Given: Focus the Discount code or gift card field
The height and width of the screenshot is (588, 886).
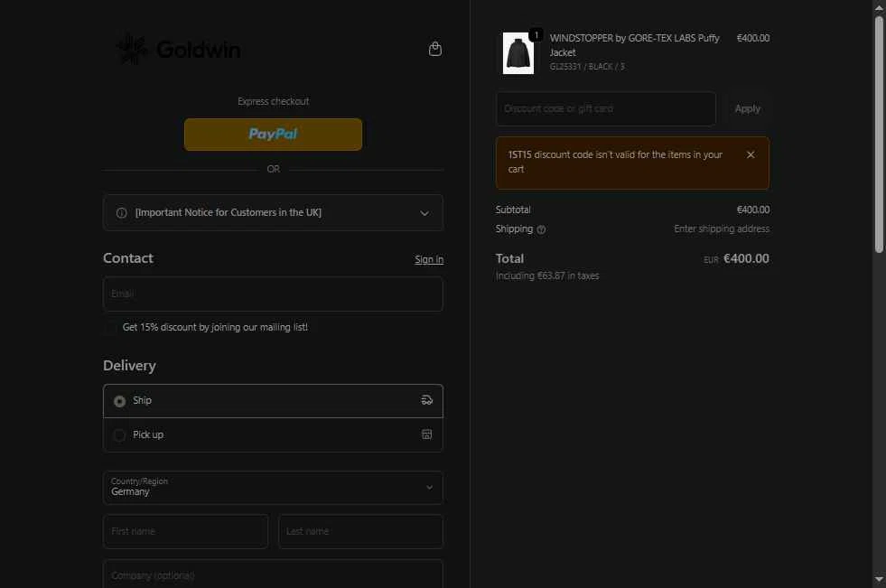Looking at the screenshot, I should click(606, 108).
